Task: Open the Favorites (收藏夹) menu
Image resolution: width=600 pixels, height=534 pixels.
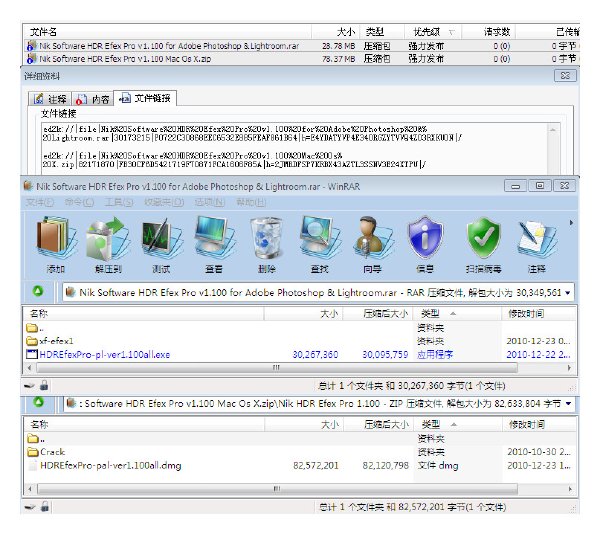Action: click(x=164, y=202)
